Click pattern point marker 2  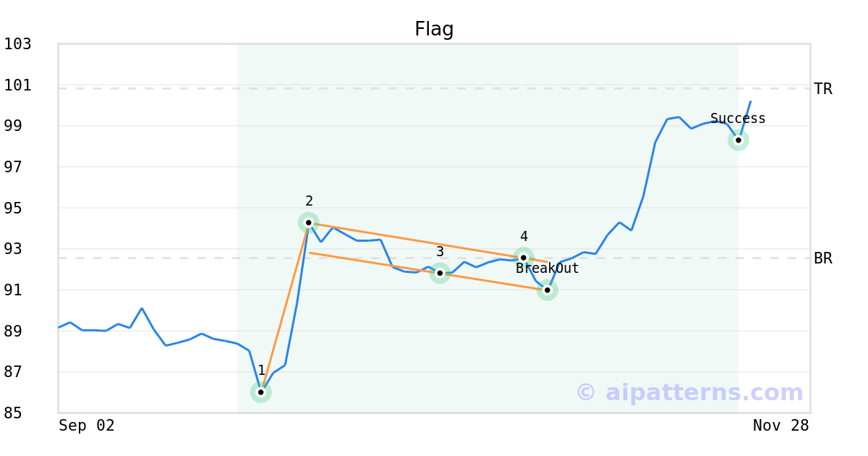point(309,222)
